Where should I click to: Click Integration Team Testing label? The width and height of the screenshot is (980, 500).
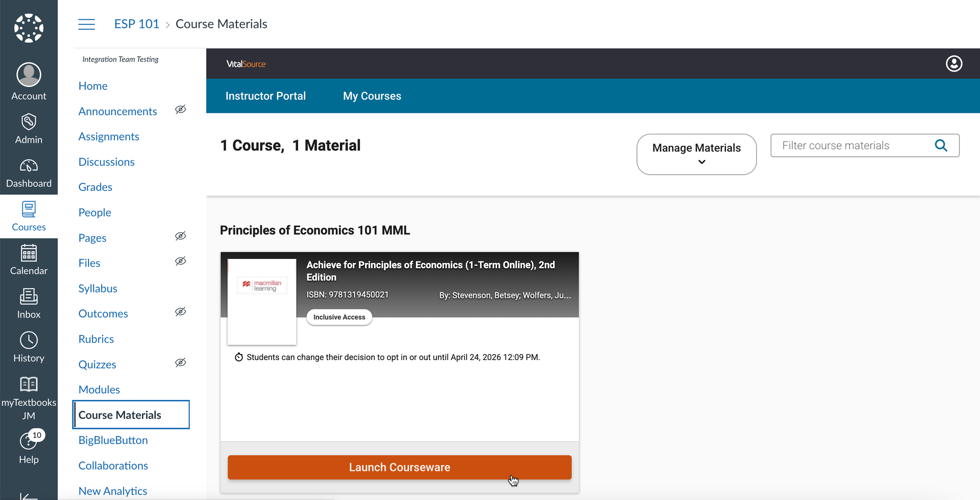click(120, 59)
